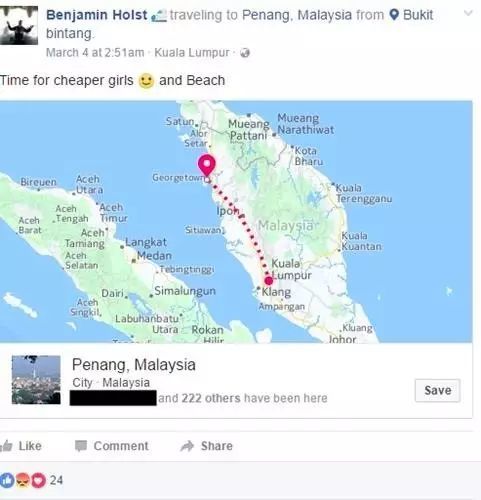481x500 pixels.
Task: Open the Penang city thumbnail photo
Action: (36, 380)
